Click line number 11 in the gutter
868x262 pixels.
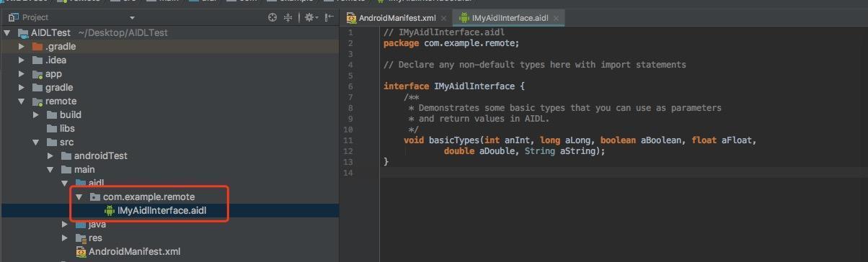click(348, 140)
